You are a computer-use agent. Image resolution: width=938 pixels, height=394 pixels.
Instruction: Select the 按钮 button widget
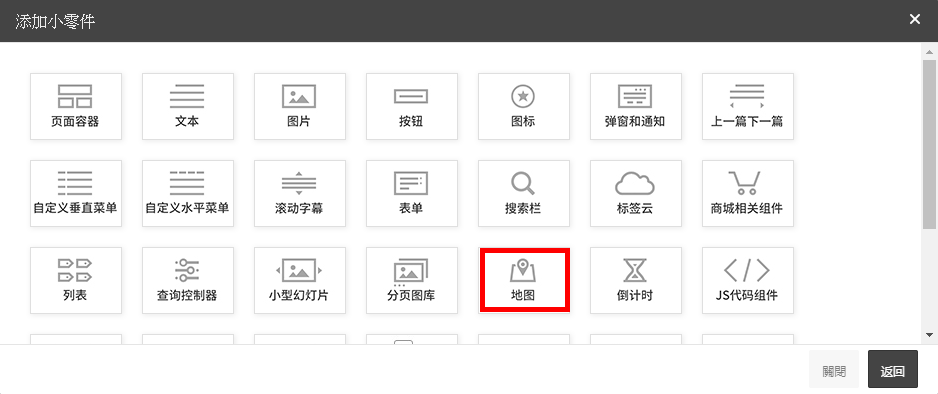tap(412, 106)
